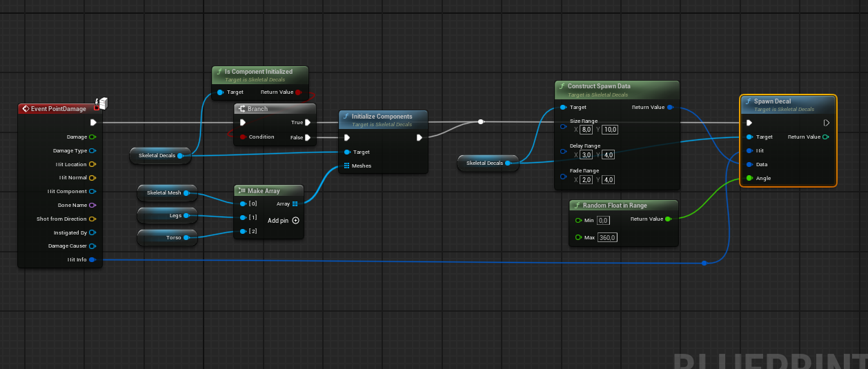The height and width of the screenshot is (369, 868).
Task: Click the Branch Condition input pin
Action: pos(242,137)
